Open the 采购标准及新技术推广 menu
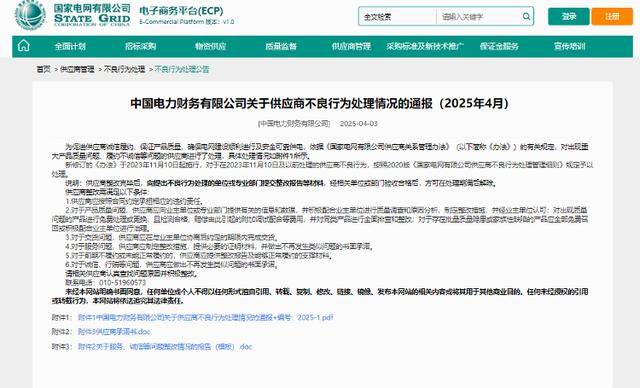640x388 pixels. [425, 47]
